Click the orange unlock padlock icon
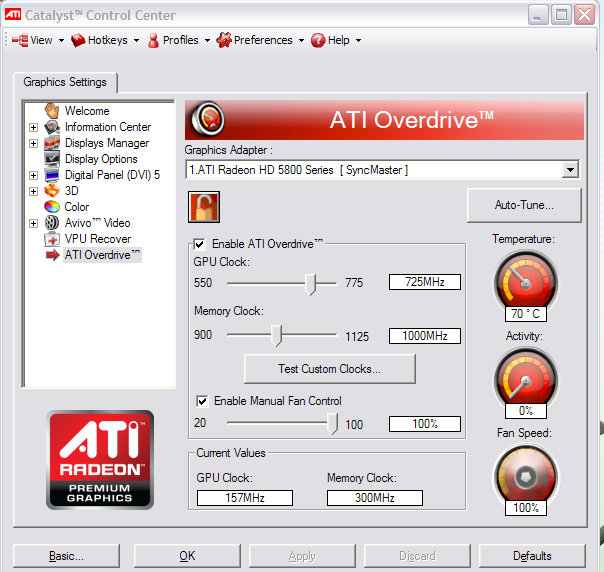 click(204, 207)
